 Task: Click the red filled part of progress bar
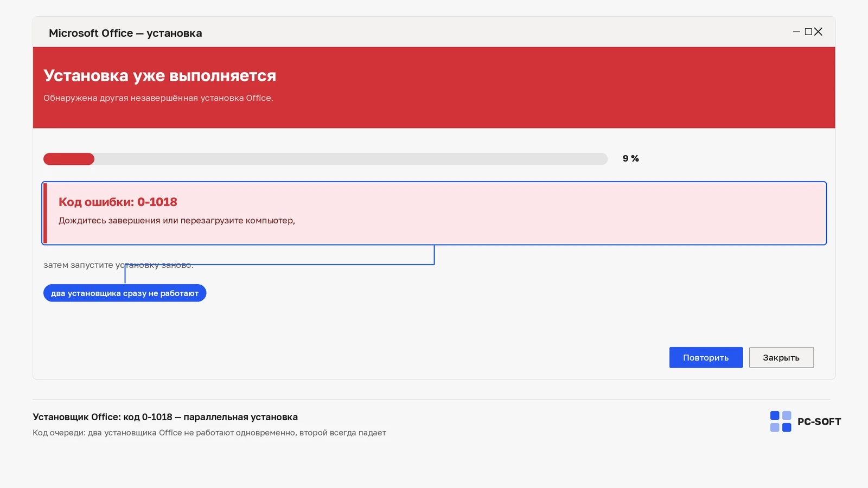click(x=69, y=159)
